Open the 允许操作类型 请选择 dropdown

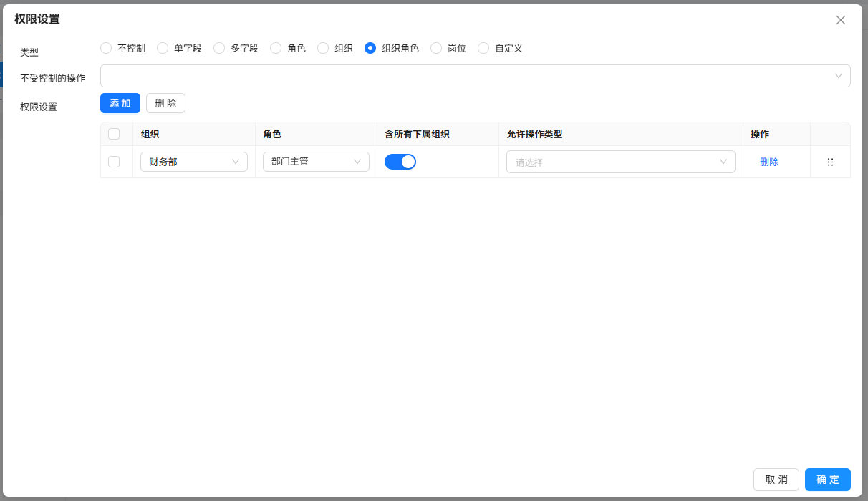[621, 162]
